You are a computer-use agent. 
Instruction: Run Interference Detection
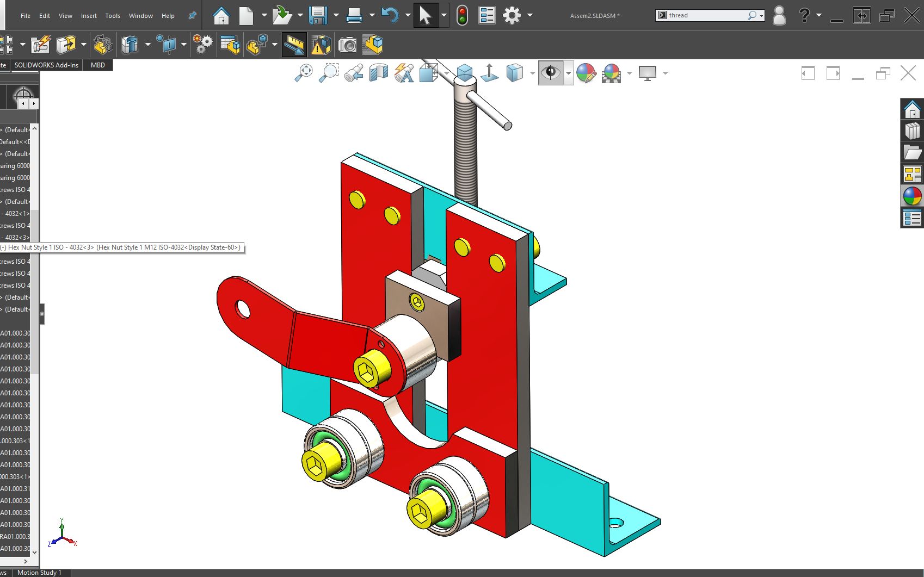[x=321, y=44]
